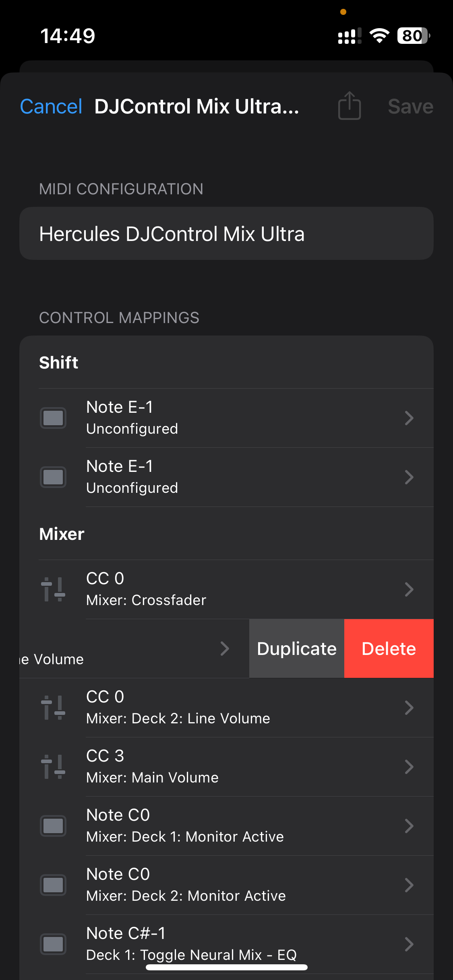Edit the Hercules DJControl Mix Ultra name field
453x980 pixels.
click(226, 233)
